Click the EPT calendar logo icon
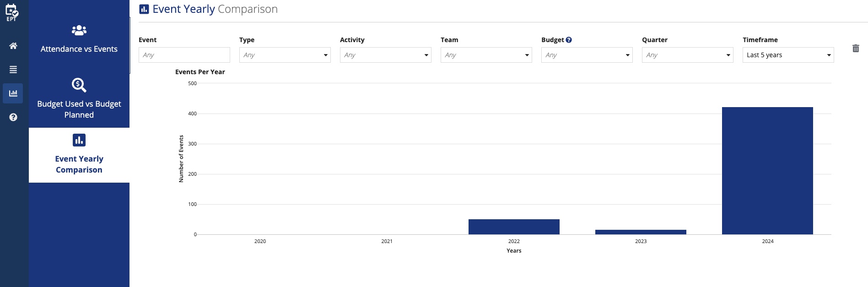 tap(12, 12)
